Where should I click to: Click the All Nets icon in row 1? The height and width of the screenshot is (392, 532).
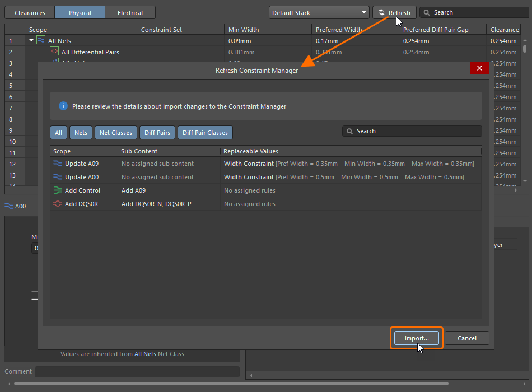(41, 40)
